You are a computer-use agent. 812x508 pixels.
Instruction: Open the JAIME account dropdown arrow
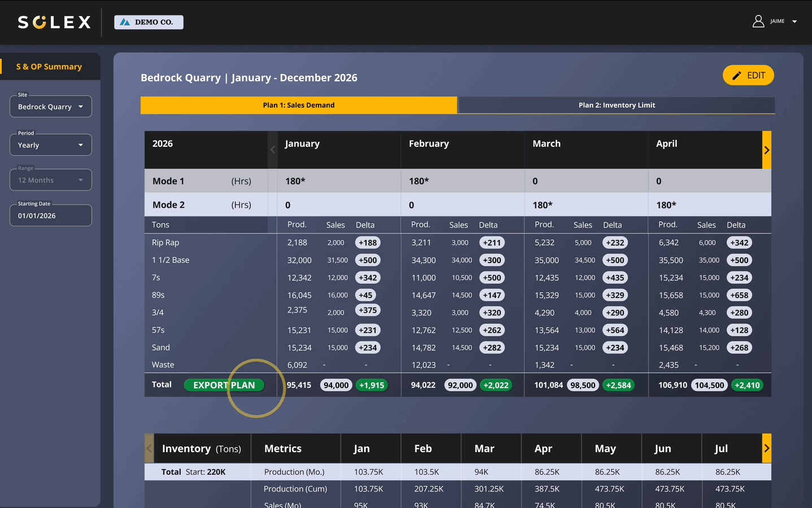794,21
